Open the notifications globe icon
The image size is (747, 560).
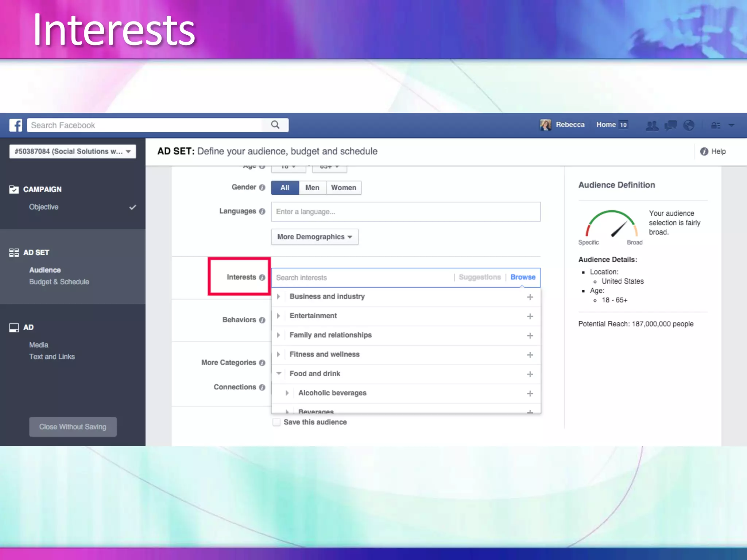[x=689, y=125]
